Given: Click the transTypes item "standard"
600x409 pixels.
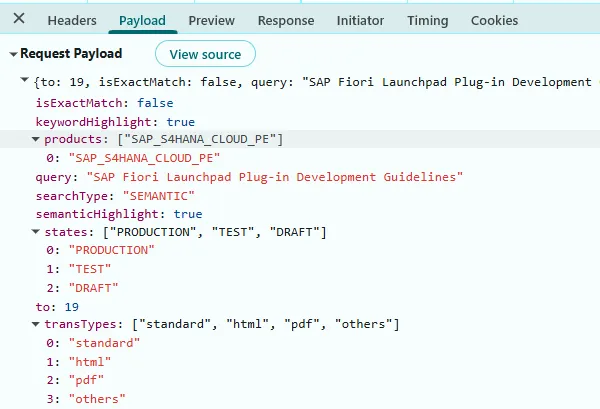Looking at the screenshot, I should coord(93,343).
